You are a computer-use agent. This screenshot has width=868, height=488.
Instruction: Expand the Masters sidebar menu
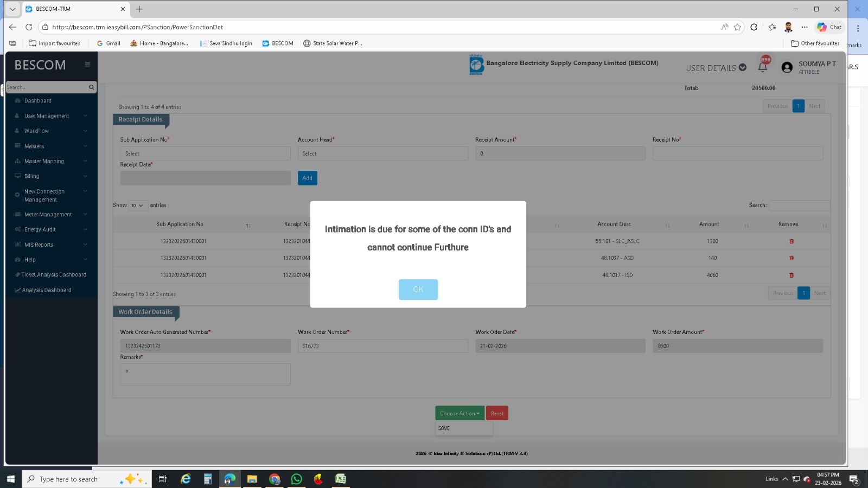click(52, 146)
